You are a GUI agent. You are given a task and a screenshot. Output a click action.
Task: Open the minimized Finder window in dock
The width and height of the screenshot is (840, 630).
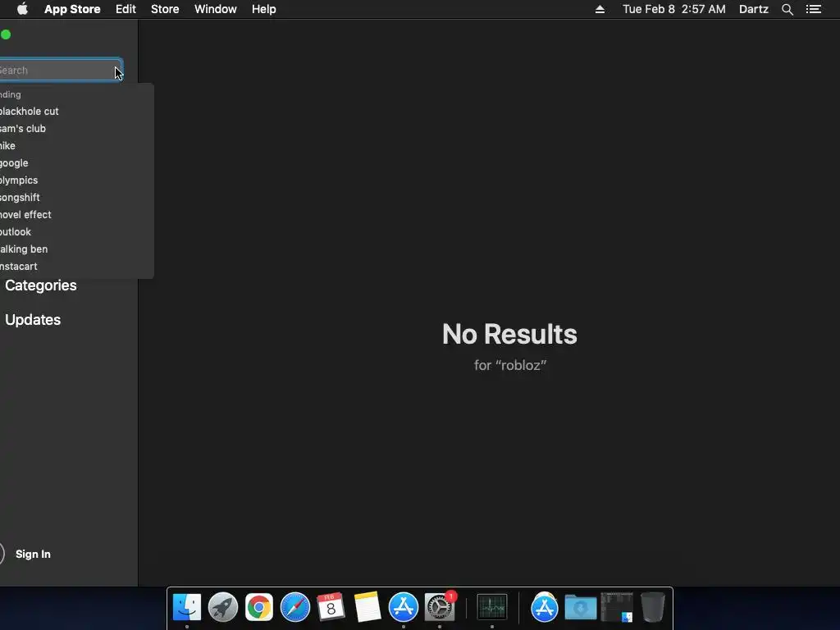[617, 607]
